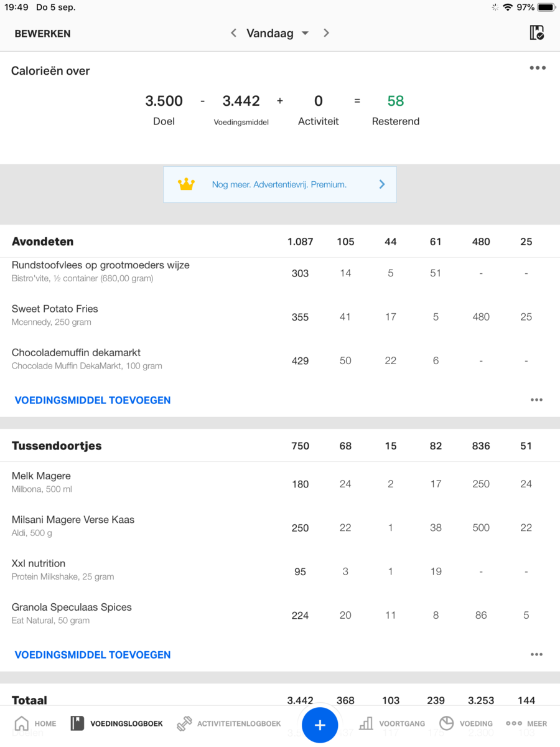The width and height of the screenshot is (560, 747).
Task: Add food under Avondeten
Action: coord(93,400)
